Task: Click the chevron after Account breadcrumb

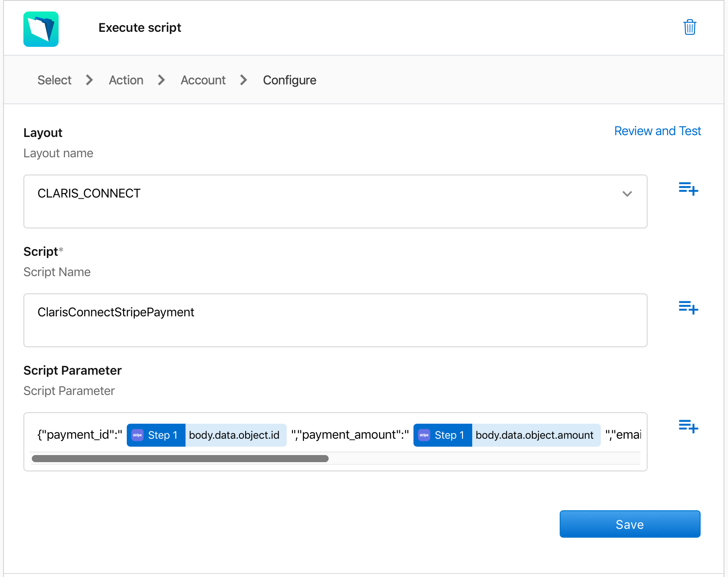Action: pos(244,80)
